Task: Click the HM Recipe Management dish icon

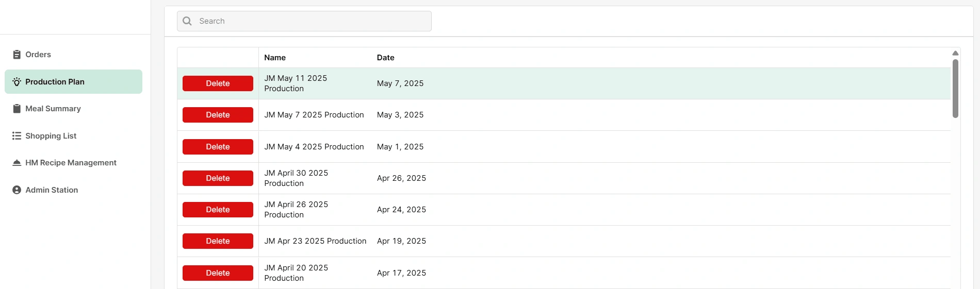Action: click(x=17, y=163)
